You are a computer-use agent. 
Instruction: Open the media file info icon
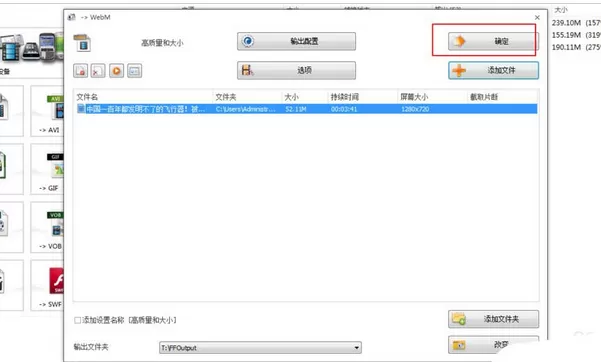[135, 71]
